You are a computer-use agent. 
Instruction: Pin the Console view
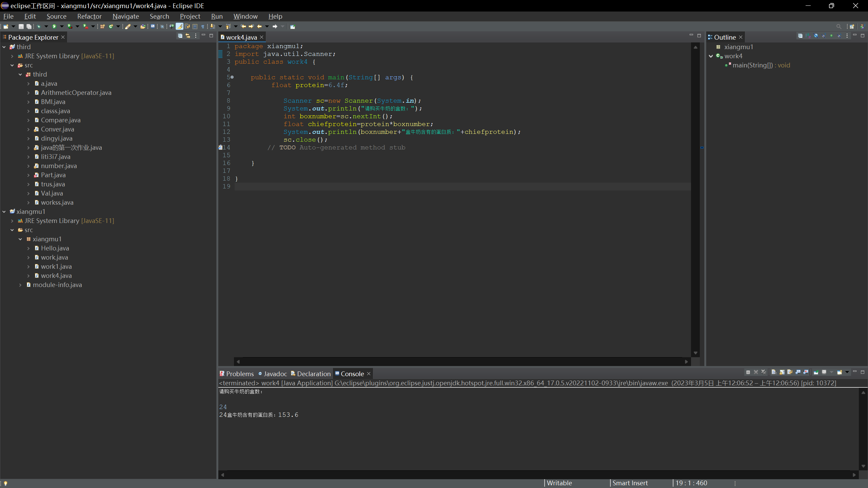[816, 372]
